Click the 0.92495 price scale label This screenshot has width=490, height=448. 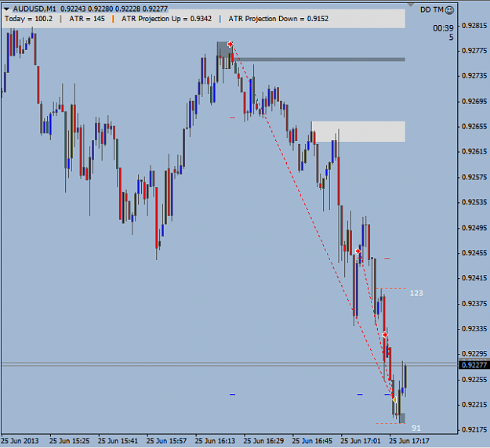(474, 228)
